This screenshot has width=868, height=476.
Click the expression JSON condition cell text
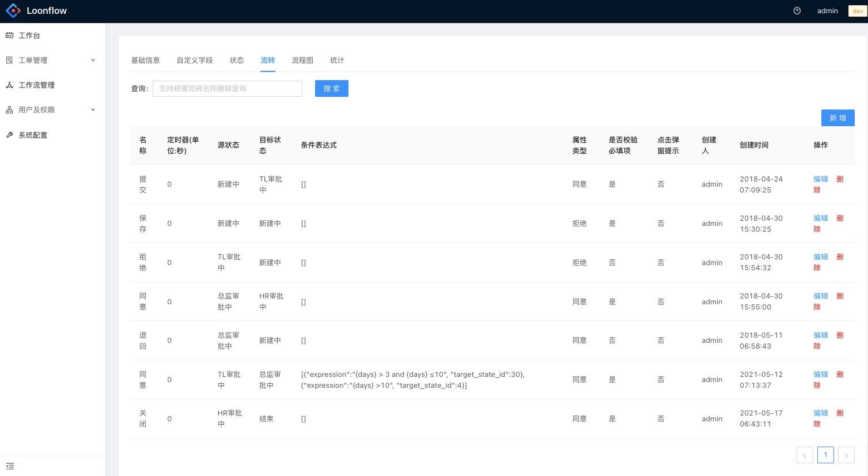(413, 380)
